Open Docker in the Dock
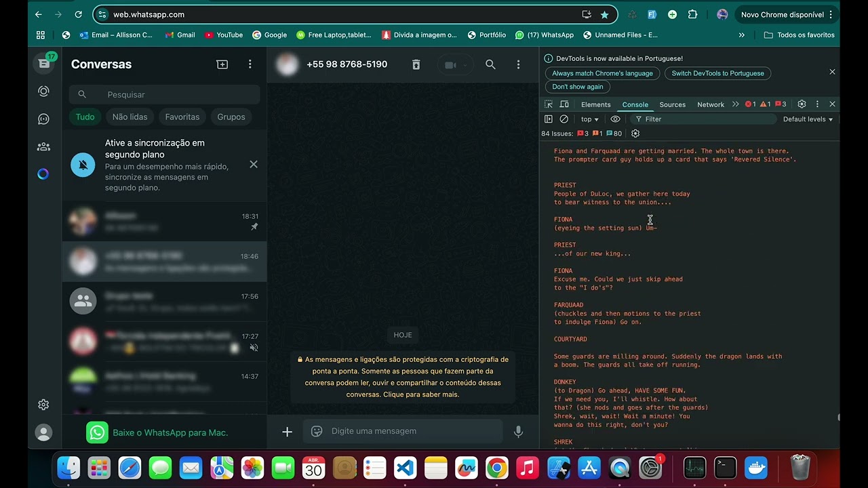The height and width of the screenshot is (488, 868). [756, 468]
